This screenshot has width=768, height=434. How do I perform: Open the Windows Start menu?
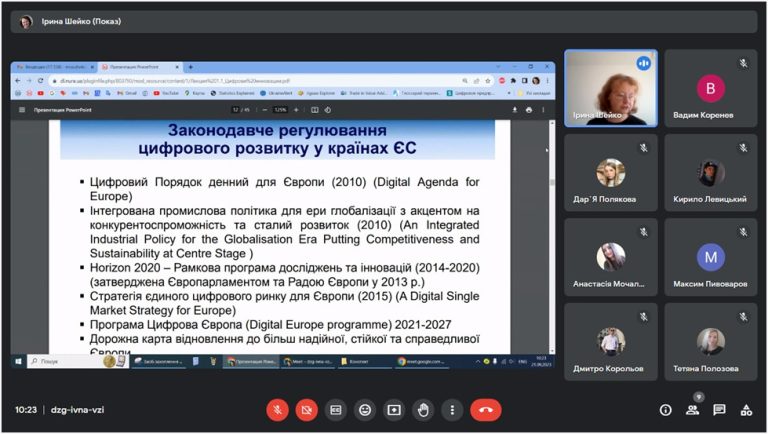pyautogui.click(x=18, y=362)
